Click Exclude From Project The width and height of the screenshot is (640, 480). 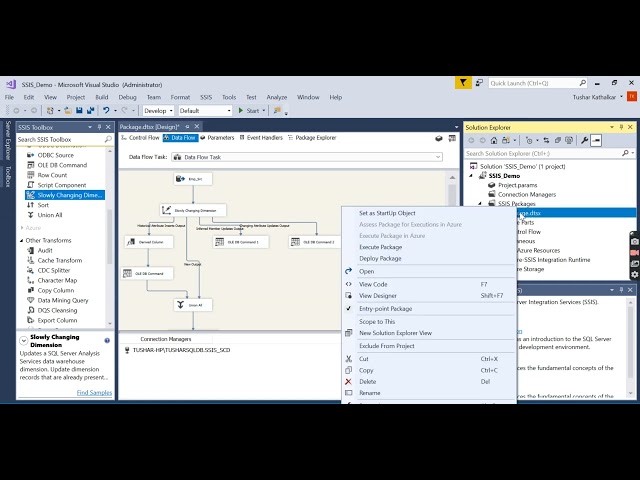387,346
